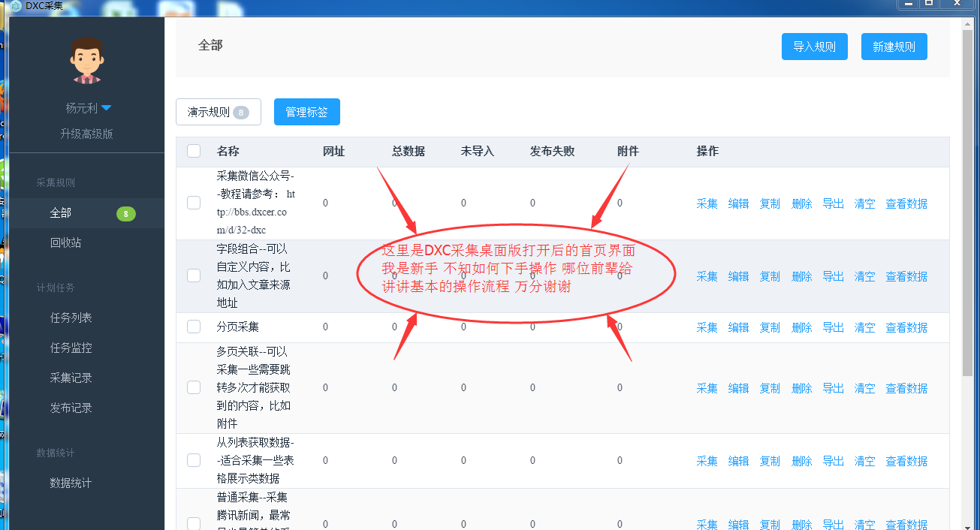Viewport: 980px width, 530px height.
Task: Click 复制 for the 采集微信公众号 rule
Action: pos(770,203)
